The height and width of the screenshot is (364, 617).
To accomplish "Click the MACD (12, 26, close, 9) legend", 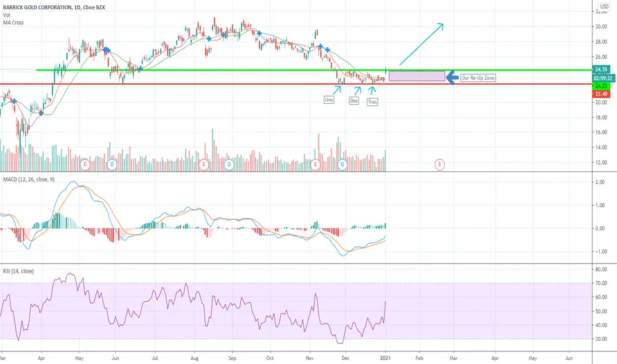I will [28, 179].
